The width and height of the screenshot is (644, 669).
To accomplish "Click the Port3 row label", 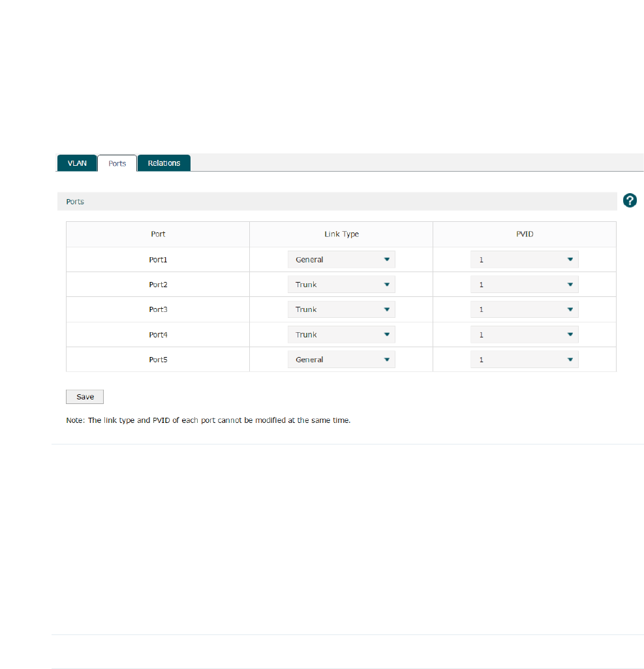I will (158, 309).
